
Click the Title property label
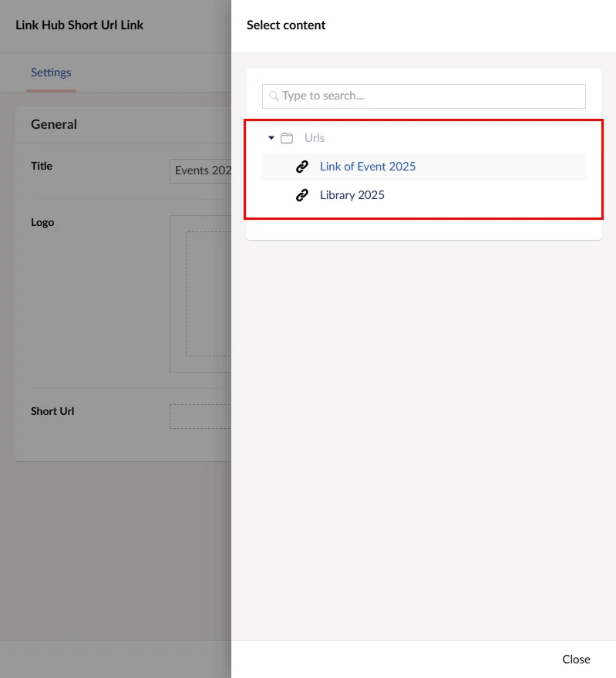coord(42,166)
